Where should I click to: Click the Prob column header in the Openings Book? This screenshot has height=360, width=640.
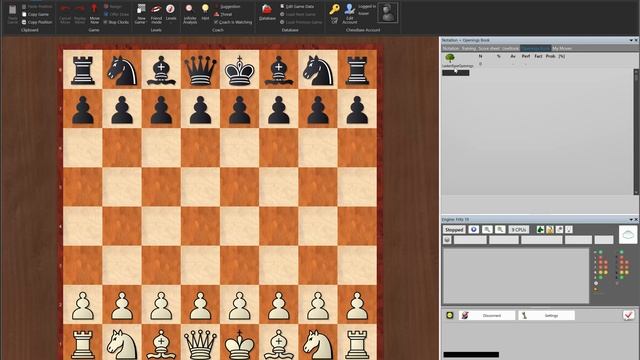tap(551, 56)
